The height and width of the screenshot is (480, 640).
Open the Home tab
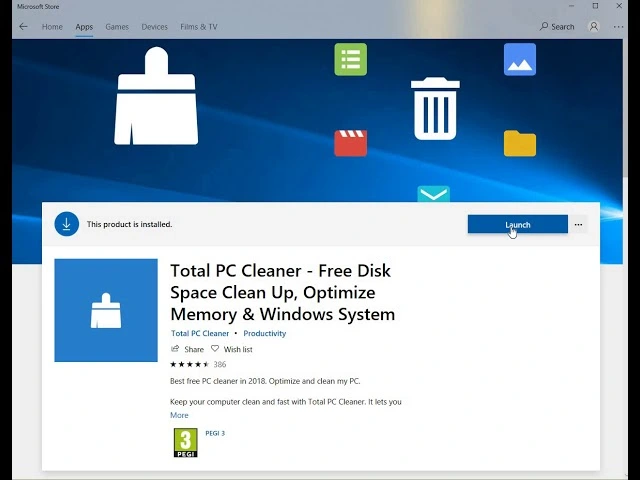click(x=52, y=27)
